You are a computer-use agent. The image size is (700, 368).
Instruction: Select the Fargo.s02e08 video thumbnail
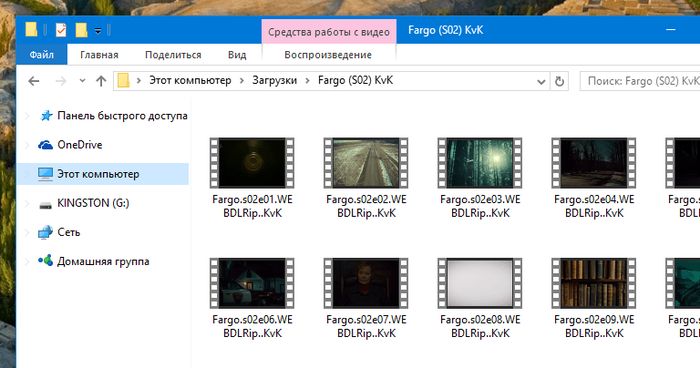click(x=480, y=283)
